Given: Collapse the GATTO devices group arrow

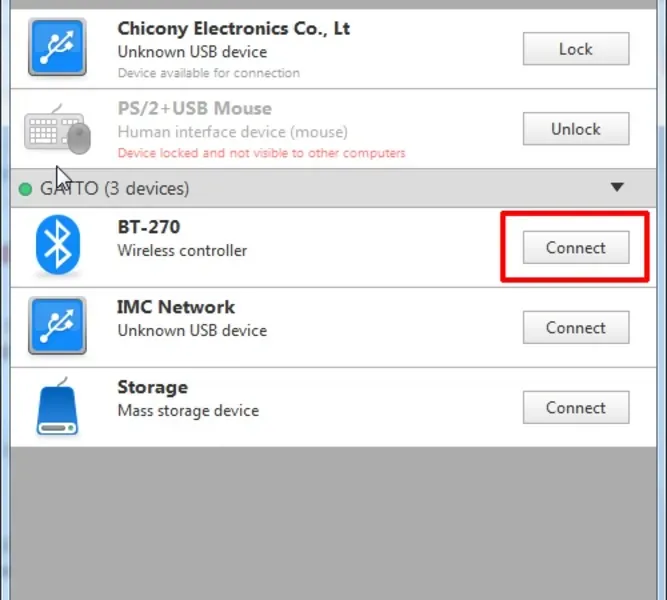Looking at the screenshot, I should [x=617, y=187].
